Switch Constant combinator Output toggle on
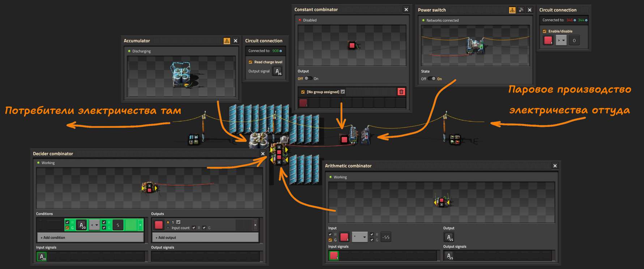The image size is (644, 269). [x=308, y=78]
